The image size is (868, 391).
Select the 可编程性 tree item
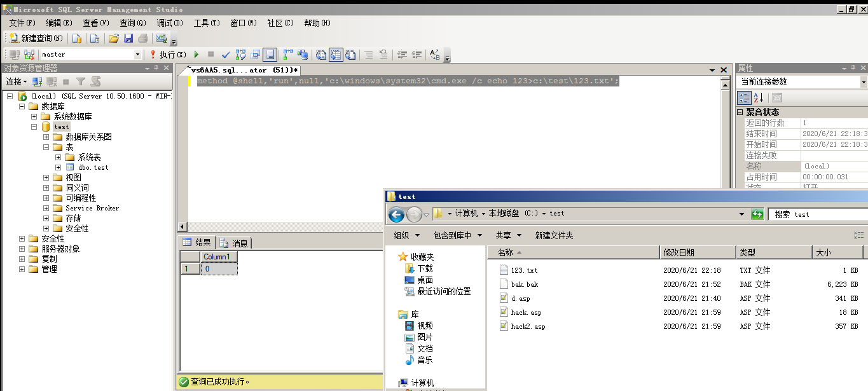click(81, 198)
